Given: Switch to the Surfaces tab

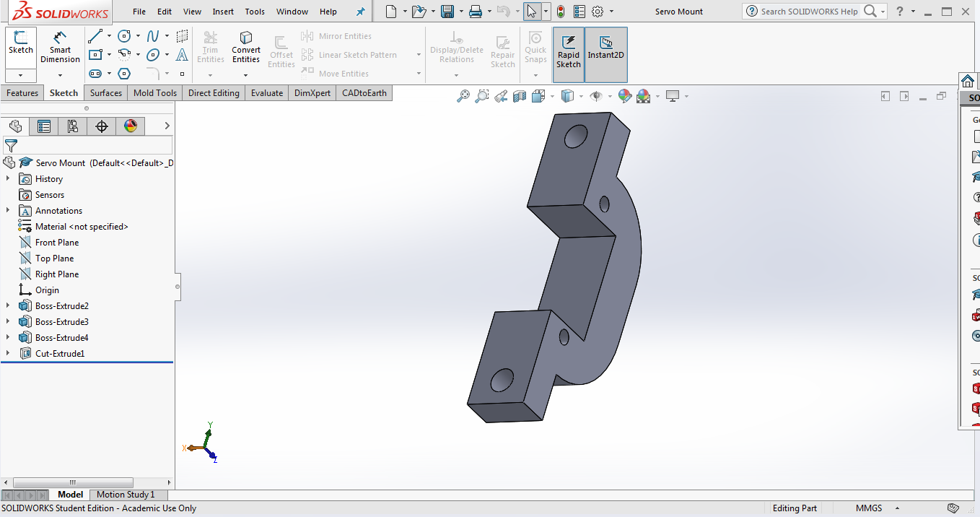Looking at the screenshot, I should coord(106,93).
